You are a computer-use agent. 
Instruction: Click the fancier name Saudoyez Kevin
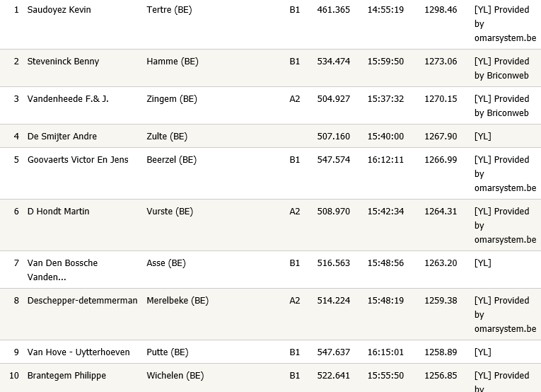click(x=59, y=10)
